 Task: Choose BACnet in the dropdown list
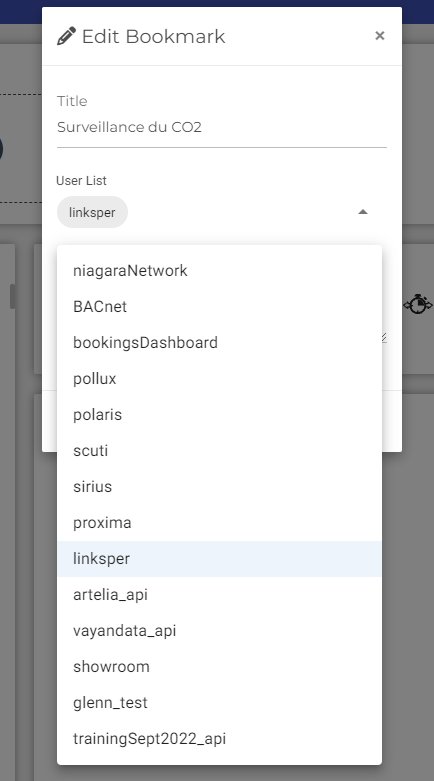219,307
